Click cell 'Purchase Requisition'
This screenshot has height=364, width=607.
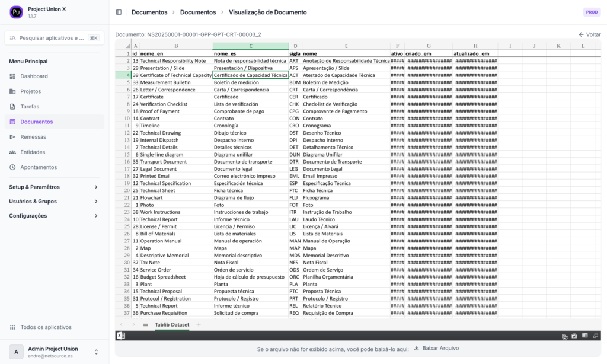click(x=175, y=313)
